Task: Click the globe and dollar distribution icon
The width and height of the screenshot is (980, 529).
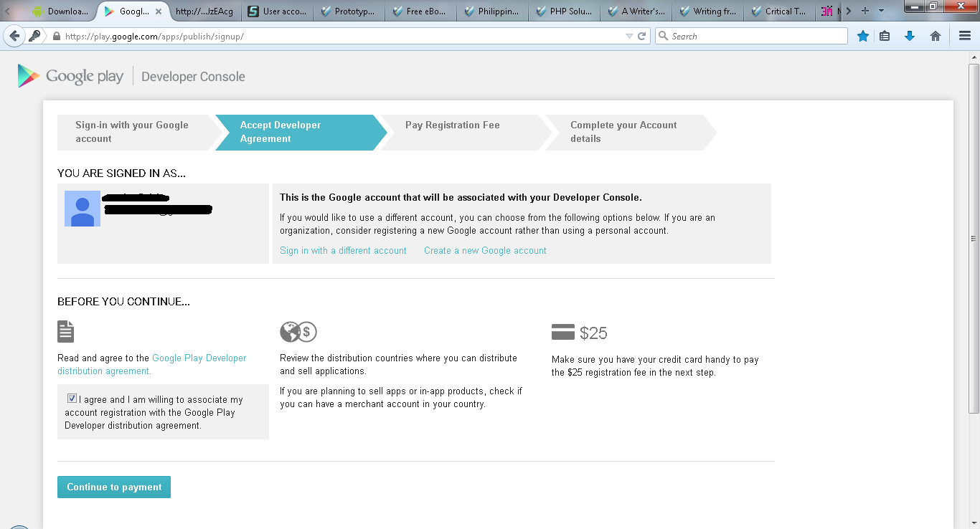Action: (298, 332)
